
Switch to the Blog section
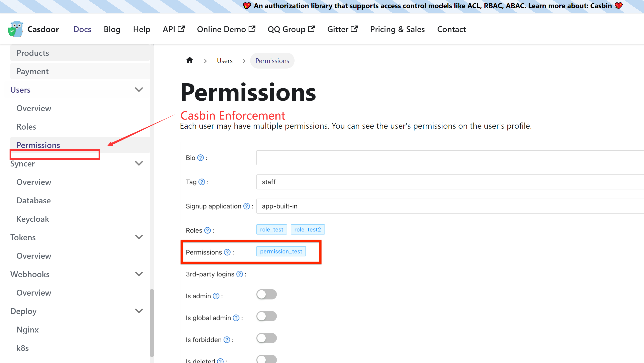(112, 29)
